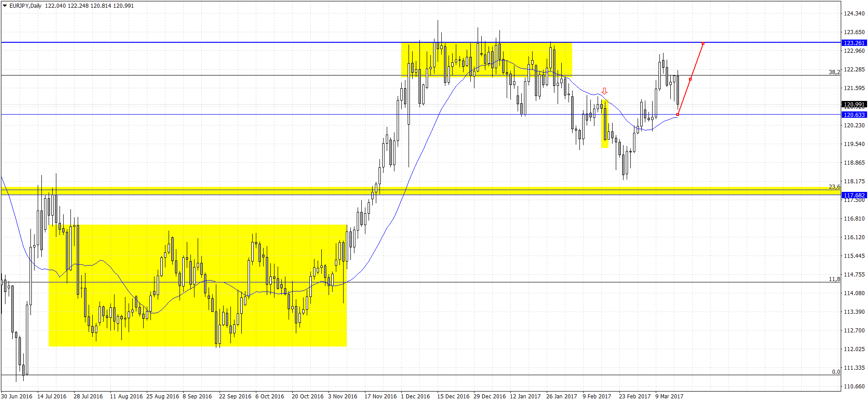The width and height of the screenshot is (868, 402).
Task: Click the 11,8 Fibonacci level label
Action: pos(834,279)
